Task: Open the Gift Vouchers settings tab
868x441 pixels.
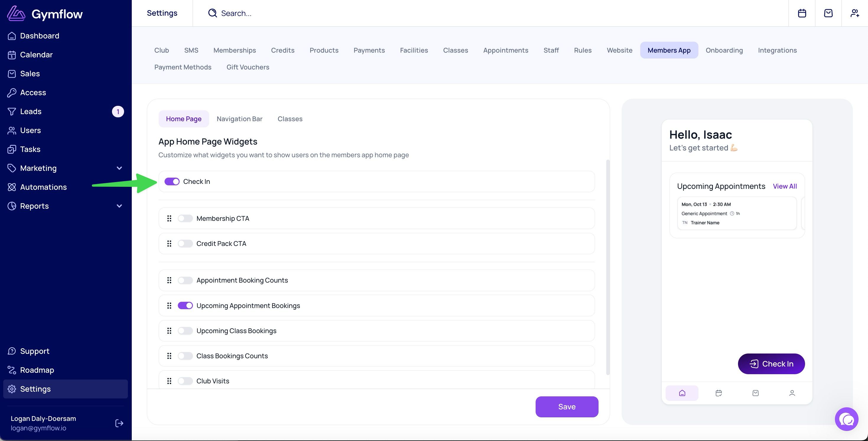Action: 248,67
